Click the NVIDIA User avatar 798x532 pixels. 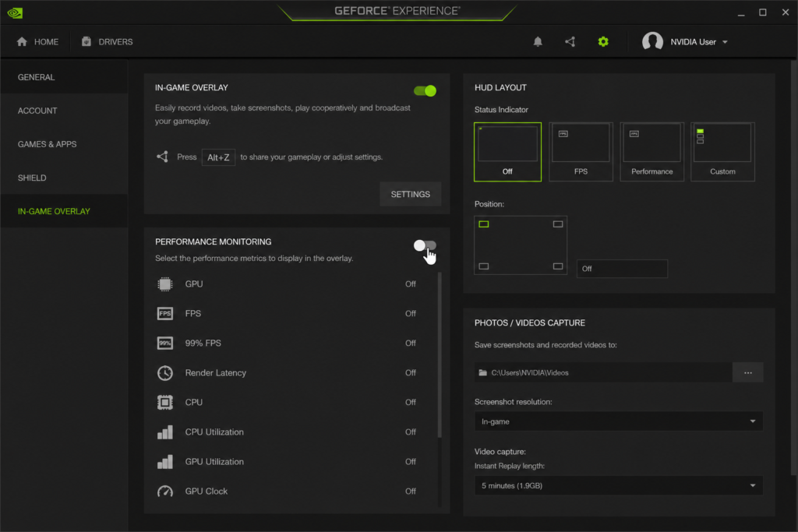click(652, 42)
